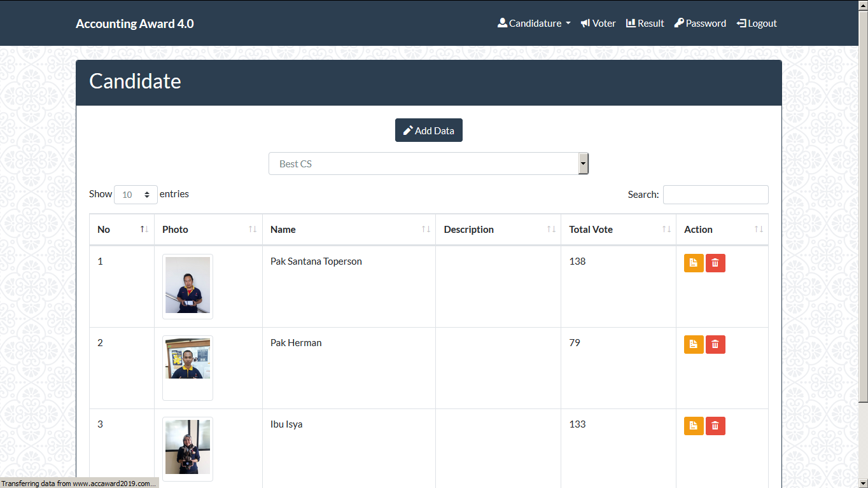Open the Voter page from navbar
Screen dimensions: 868x488
point(598,24)
